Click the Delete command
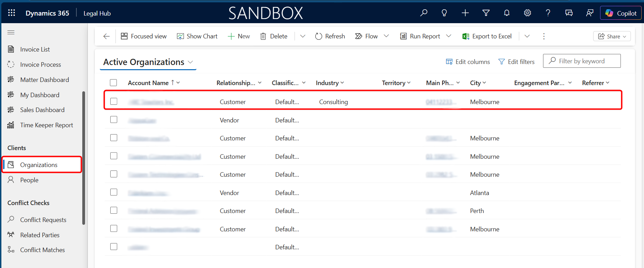This screenshot has width=644, height=268. (x=273, y=36)
